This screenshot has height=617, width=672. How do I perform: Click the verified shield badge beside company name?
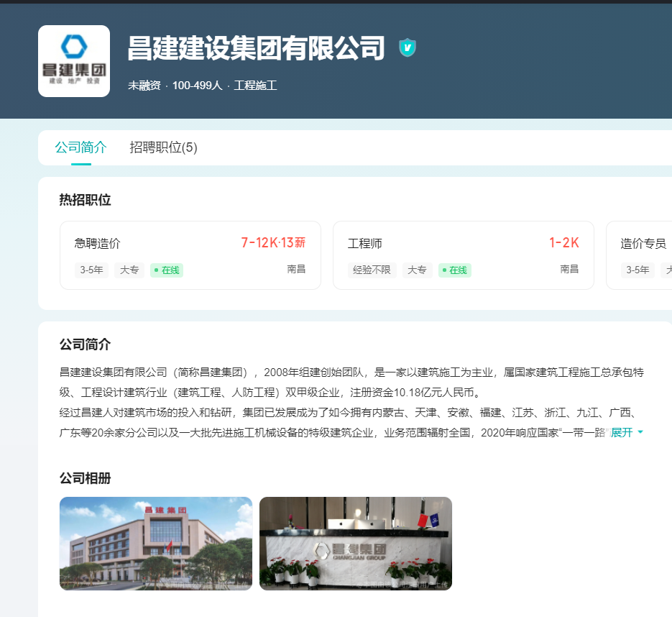tap(407, 47)
